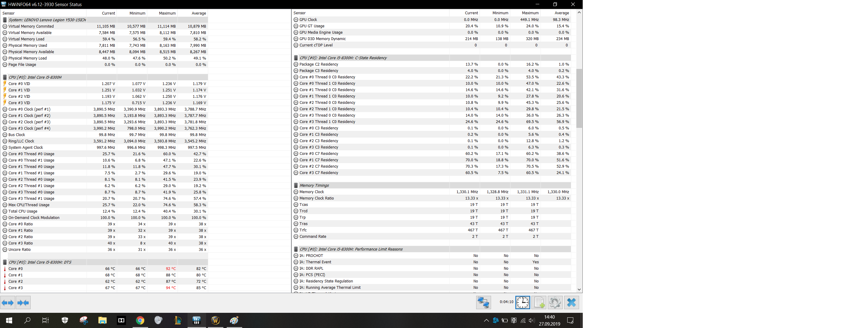868x328 pixels.
Task: Click the right panel vertical scrollbar thumb
Action: (x=579, y=98)
